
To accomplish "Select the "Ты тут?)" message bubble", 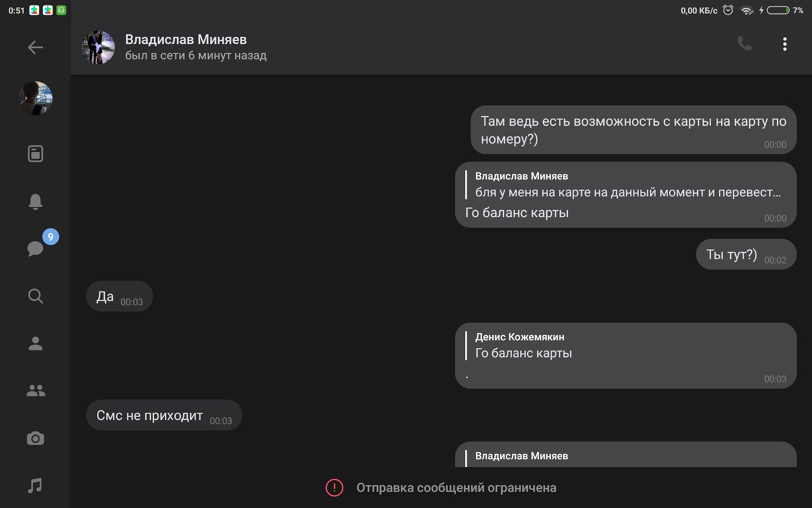I will point(731,255).
